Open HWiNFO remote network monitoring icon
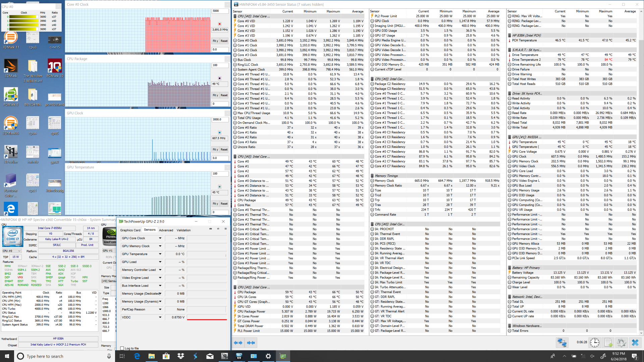Screen dimensions: 644x362 tap(562, 343)
